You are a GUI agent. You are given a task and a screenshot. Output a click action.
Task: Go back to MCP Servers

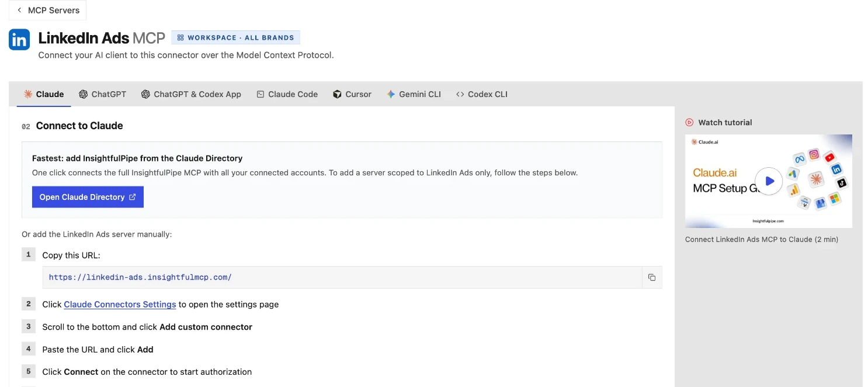[47, 11]
